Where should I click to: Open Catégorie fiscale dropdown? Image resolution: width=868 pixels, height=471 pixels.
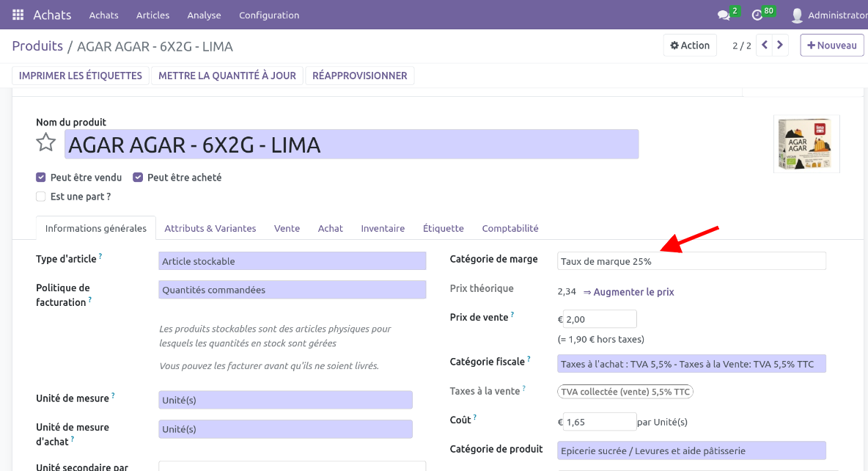click(691, 363)
